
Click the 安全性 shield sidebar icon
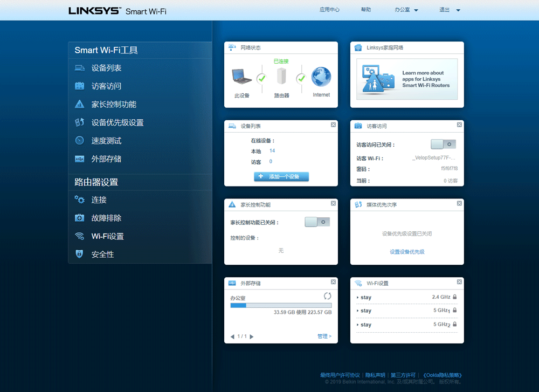(x=79, y=254)
